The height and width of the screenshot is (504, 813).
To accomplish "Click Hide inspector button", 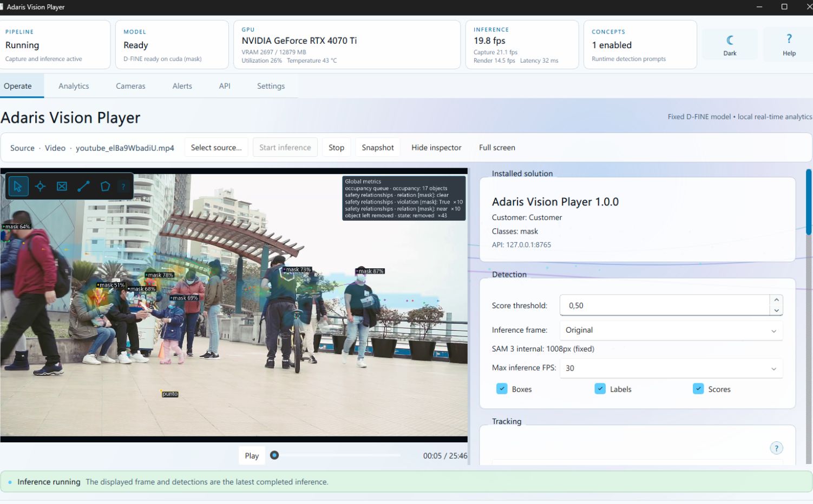I will (436, 148).
